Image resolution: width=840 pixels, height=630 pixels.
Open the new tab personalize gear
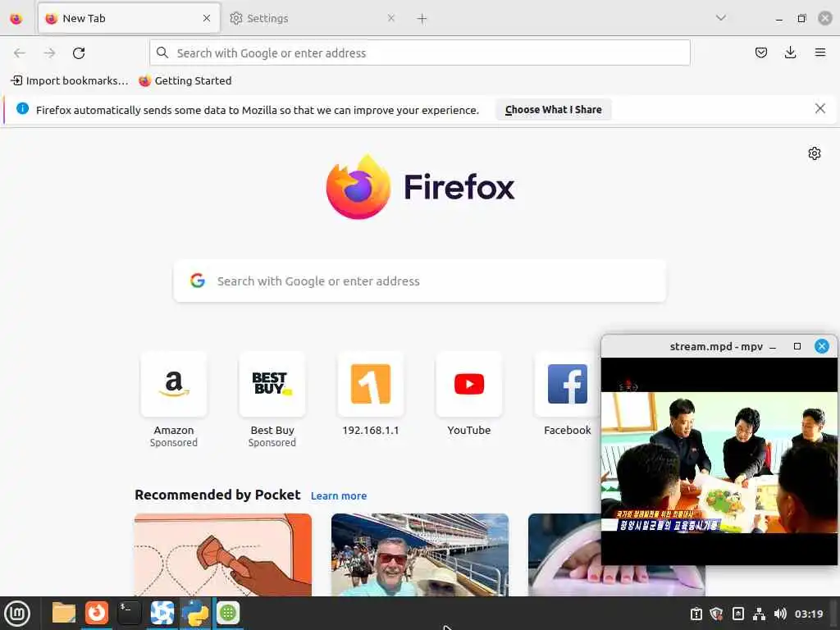(815, 153)
